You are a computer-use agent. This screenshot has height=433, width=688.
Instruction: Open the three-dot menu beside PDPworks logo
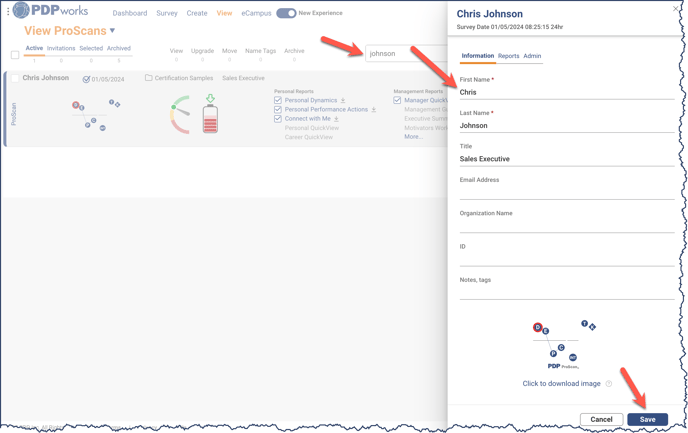pyautogui.click(x=8, y=12)
